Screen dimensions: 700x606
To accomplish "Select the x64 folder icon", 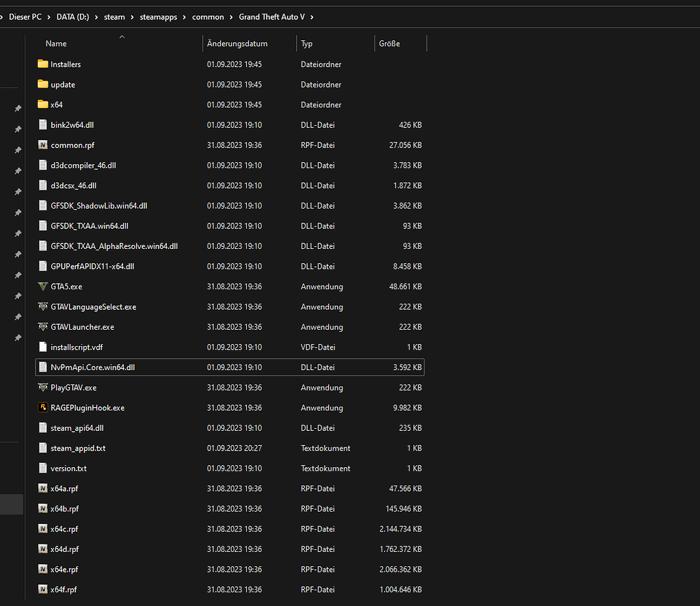I will 42,105.
